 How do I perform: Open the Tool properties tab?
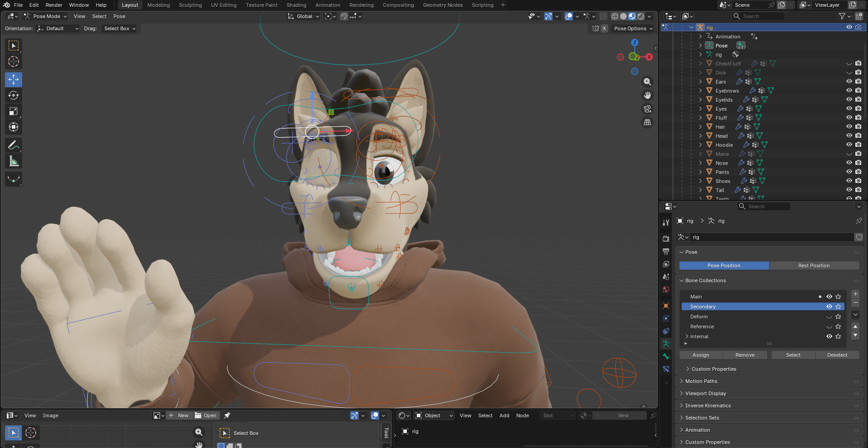(x=666, y=223)
